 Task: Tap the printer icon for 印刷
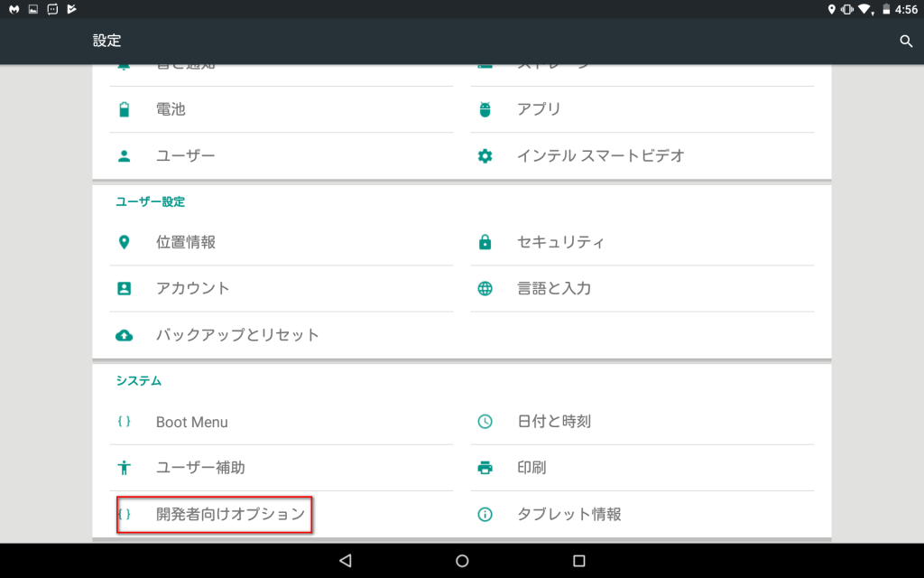click(x=485, y=468)
